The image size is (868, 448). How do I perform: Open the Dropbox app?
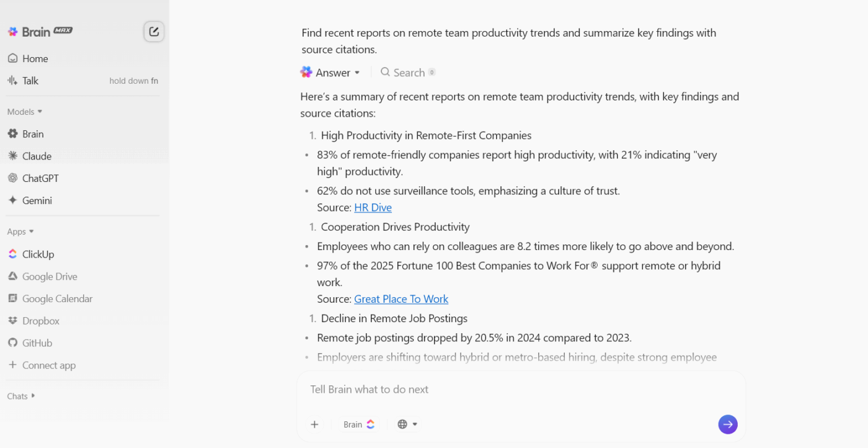click(40, 321)
